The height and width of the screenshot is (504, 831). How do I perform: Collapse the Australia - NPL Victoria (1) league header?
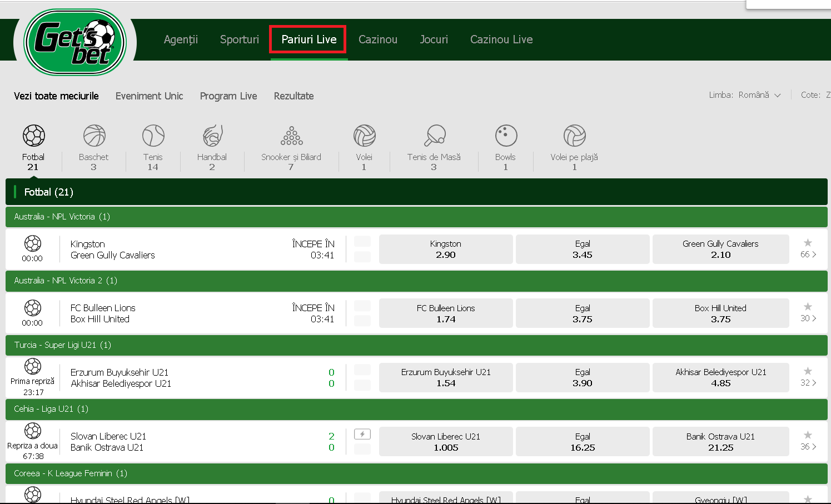pyautogui.click(x=416, y=217)
